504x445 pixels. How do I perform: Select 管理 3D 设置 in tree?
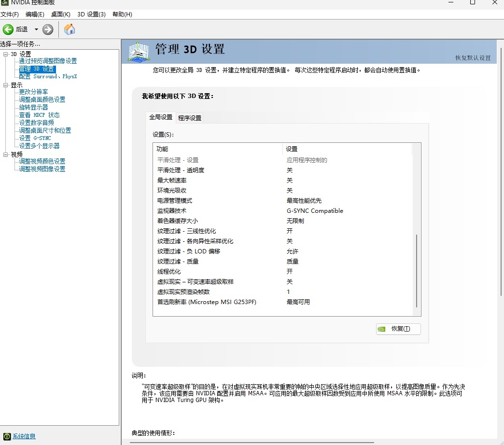coord(37,69)
